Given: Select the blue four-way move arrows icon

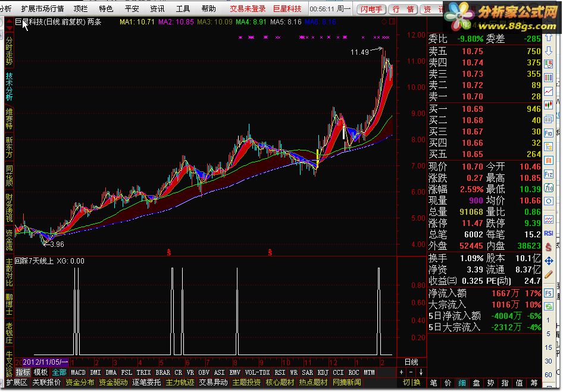Looking at the screenshot, I should tap(548, 261).
